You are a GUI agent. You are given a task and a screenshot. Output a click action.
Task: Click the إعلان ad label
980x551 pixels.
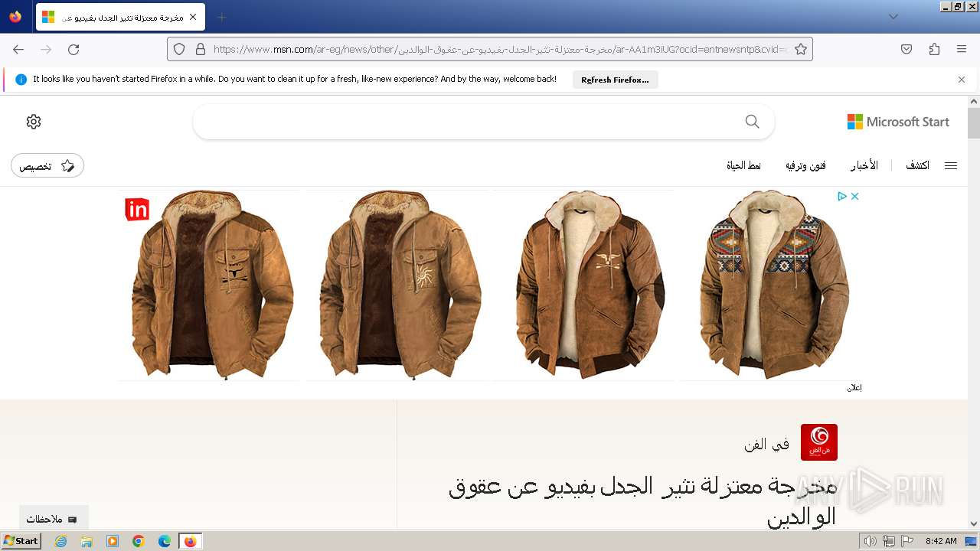(x=854, y=388)
